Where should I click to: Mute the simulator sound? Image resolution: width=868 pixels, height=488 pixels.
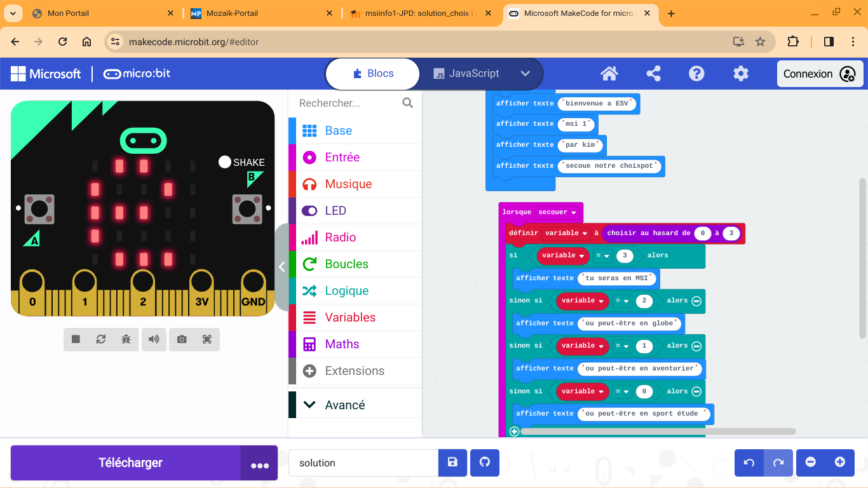pyautogui.click(x=154, y=339)
